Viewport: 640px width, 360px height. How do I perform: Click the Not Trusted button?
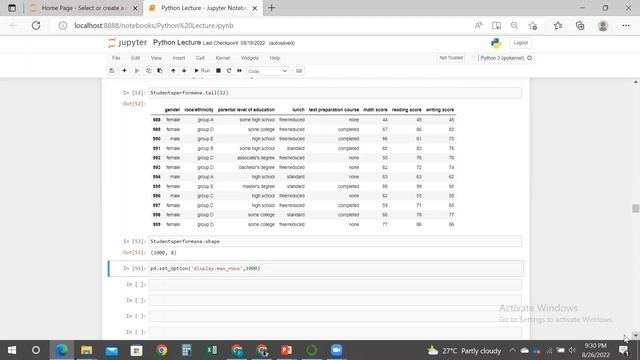click(451, 58)
